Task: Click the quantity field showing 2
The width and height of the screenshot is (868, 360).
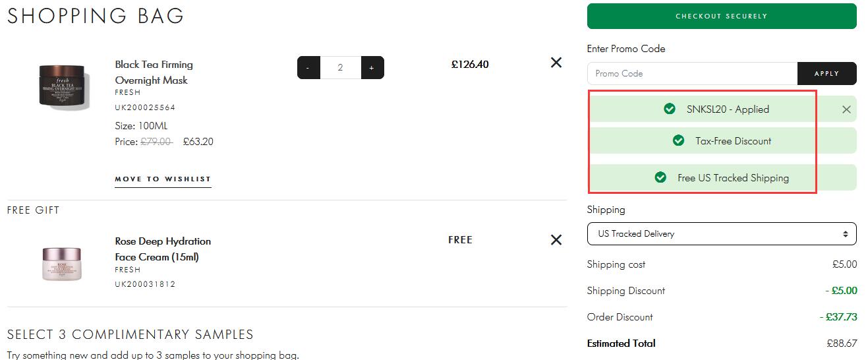Action: click(341, 68)
